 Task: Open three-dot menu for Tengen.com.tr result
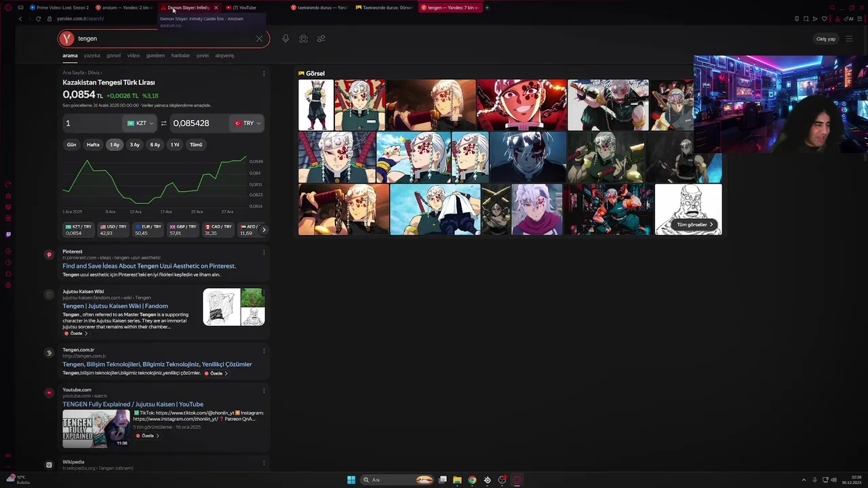[x=264, y=350]
